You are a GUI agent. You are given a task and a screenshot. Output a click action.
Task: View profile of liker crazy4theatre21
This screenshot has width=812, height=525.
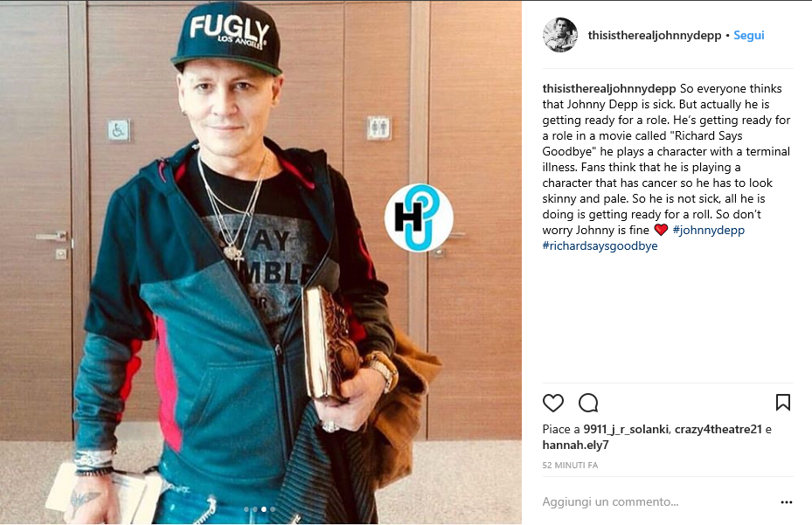point(718,429)
